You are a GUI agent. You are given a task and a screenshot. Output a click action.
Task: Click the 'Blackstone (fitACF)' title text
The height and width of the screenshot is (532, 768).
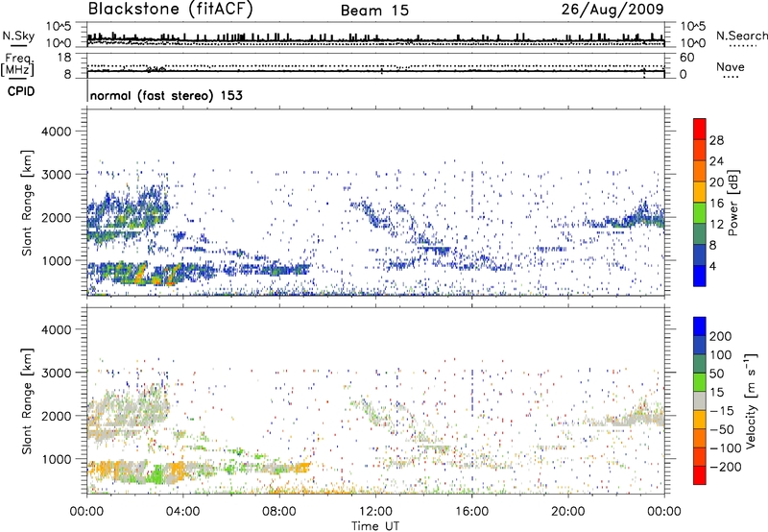(170, 10)
